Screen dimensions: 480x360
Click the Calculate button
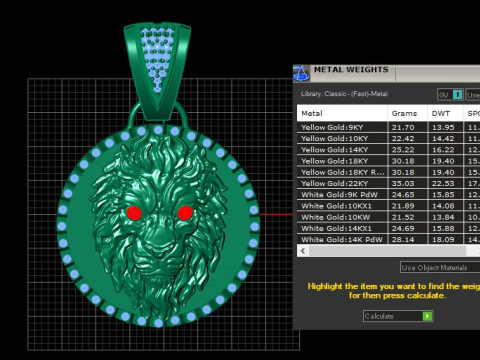[x=398, y=316]
